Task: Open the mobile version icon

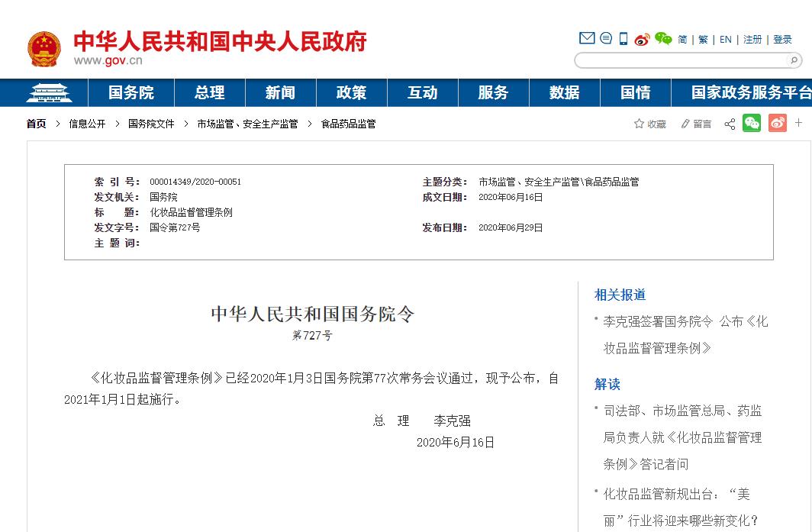Action: tap(623, 37)
